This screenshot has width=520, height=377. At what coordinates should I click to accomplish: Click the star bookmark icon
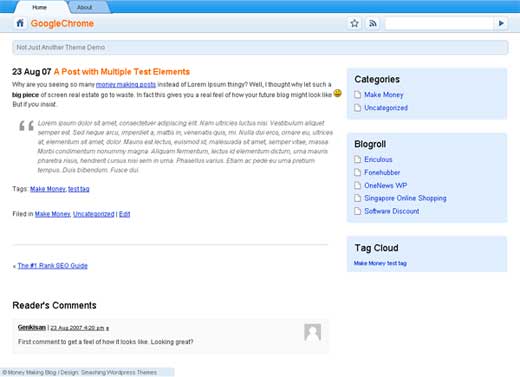(354, 23)
